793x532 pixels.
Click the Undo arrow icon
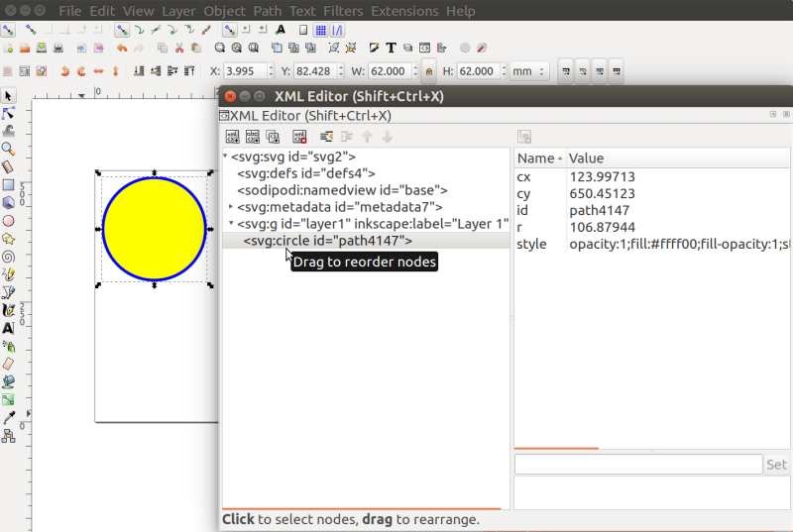pos(122,48)
